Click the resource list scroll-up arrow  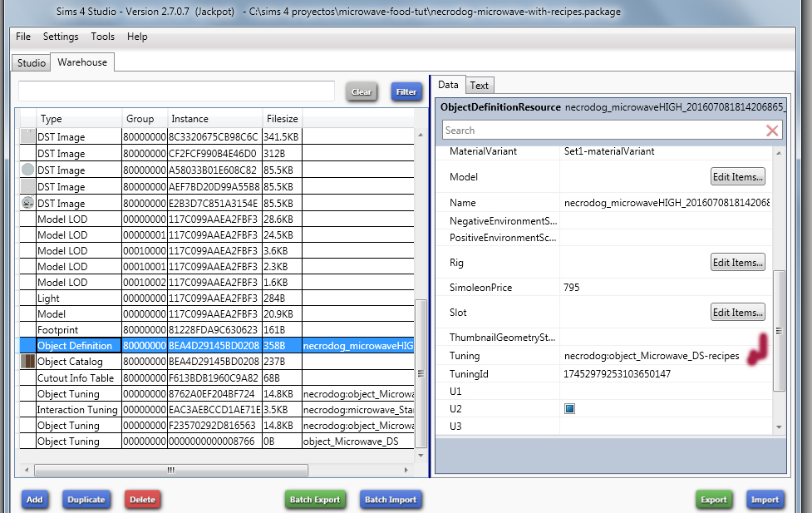coord(421,135)
